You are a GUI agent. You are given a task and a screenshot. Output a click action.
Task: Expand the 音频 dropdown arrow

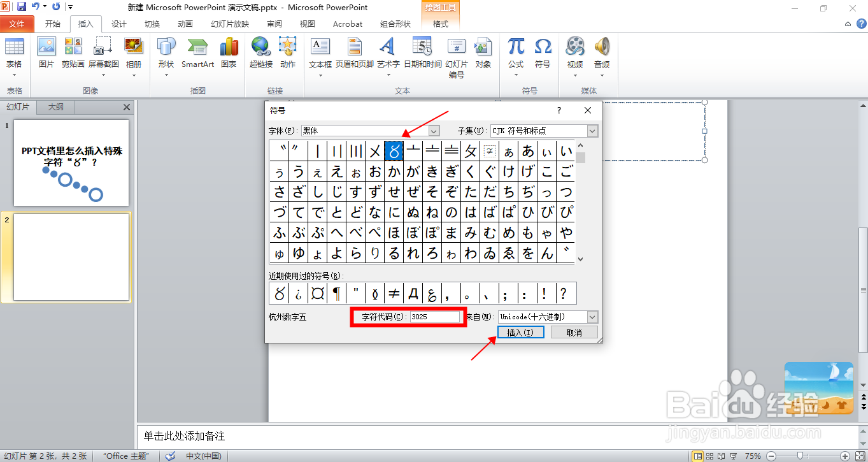pyautogui.click(x=602, y=75)
